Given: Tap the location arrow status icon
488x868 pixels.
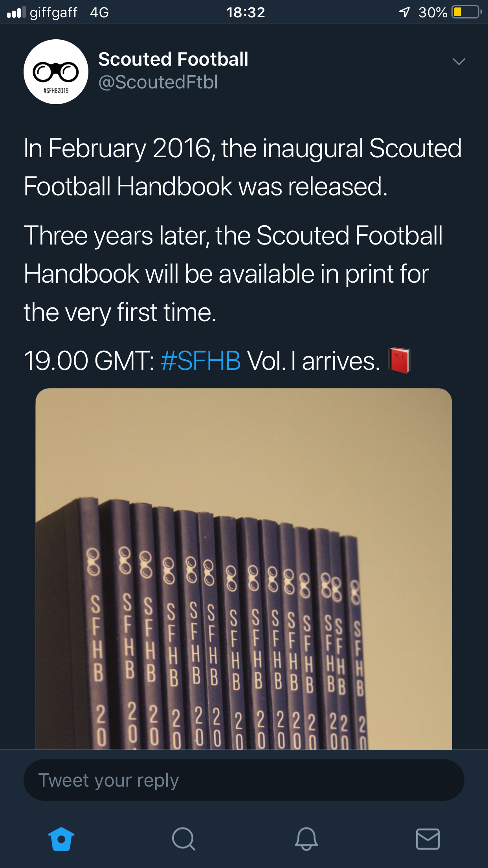Looking at the screenshot, I should pos(404,12).
